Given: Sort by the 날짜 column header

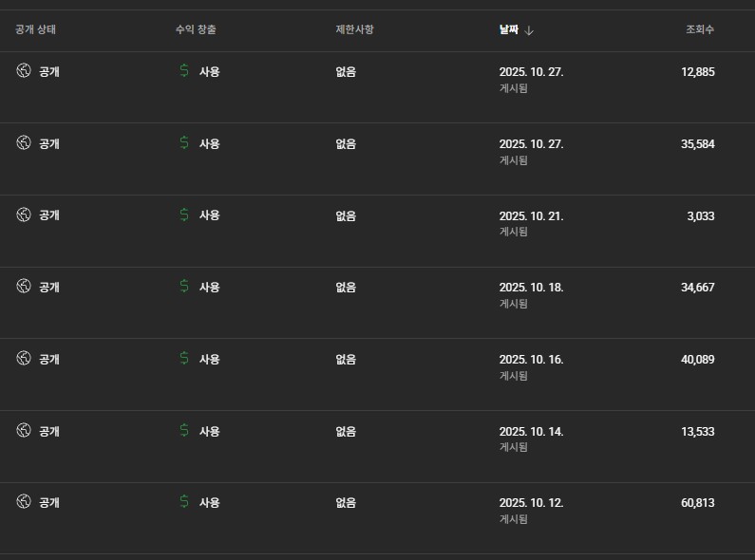Looking at the screenshot, I should (x=509, y=30).
